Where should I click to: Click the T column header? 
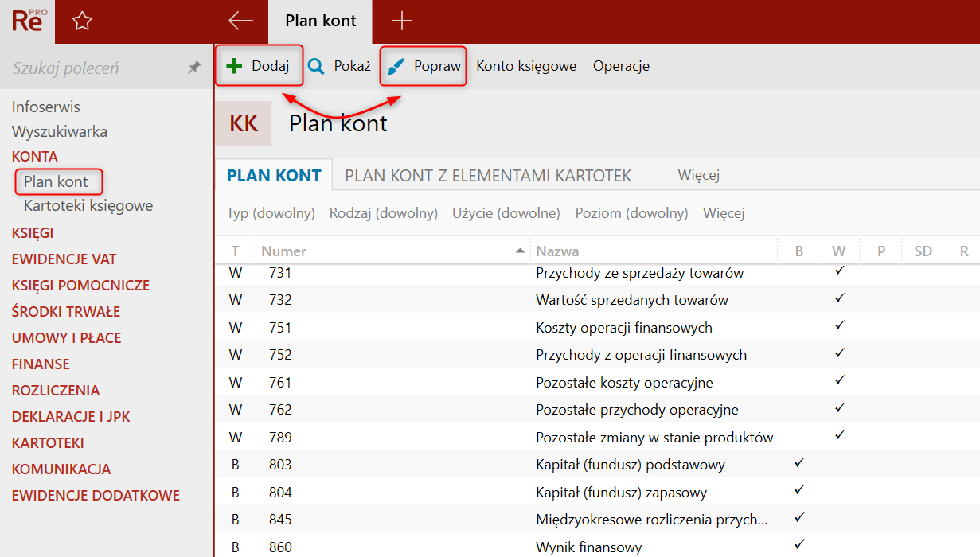236,251
